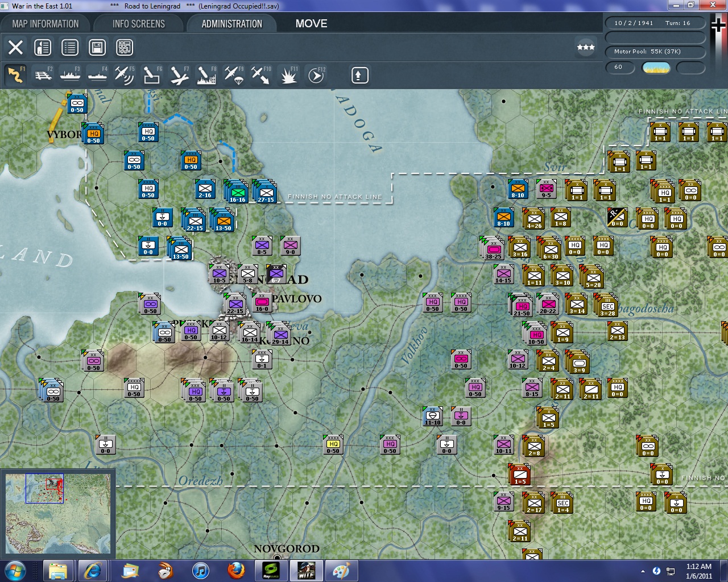Open the grid hotkey icon next to save

(x=125, y=47)
